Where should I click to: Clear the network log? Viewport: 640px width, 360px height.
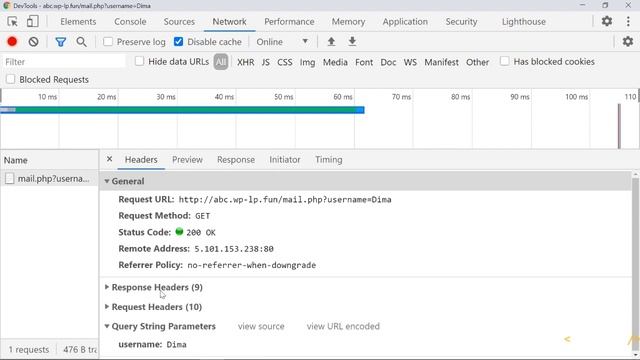tap(33, 42)
